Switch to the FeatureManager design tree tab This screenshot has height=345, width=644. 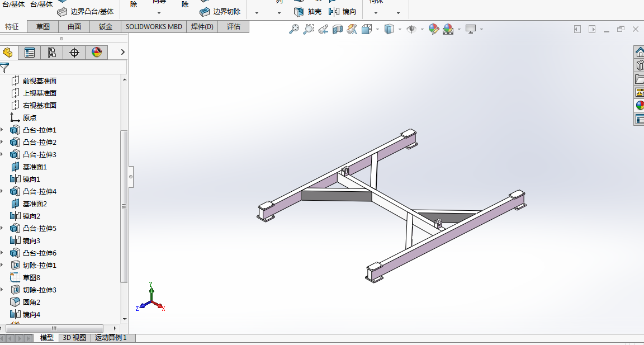pos(7,53)
